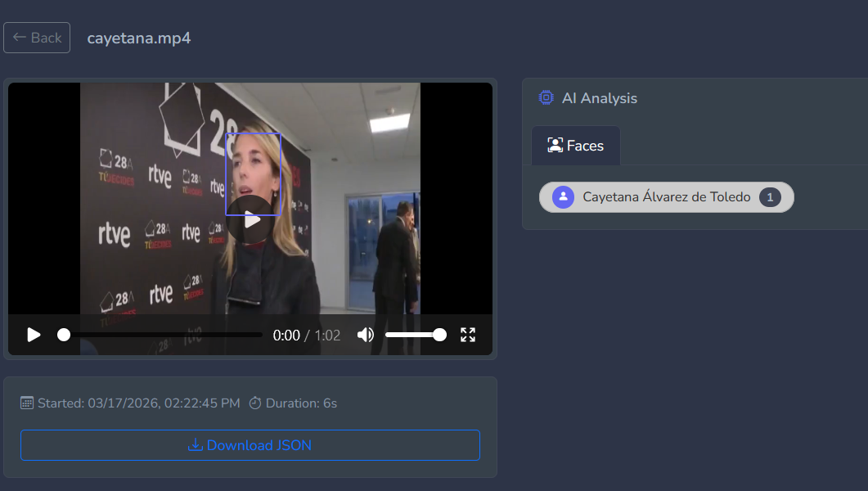Click the calendar icon beside Started
The height and width of the screenshot is (491, 868).
tap(27, 403)
